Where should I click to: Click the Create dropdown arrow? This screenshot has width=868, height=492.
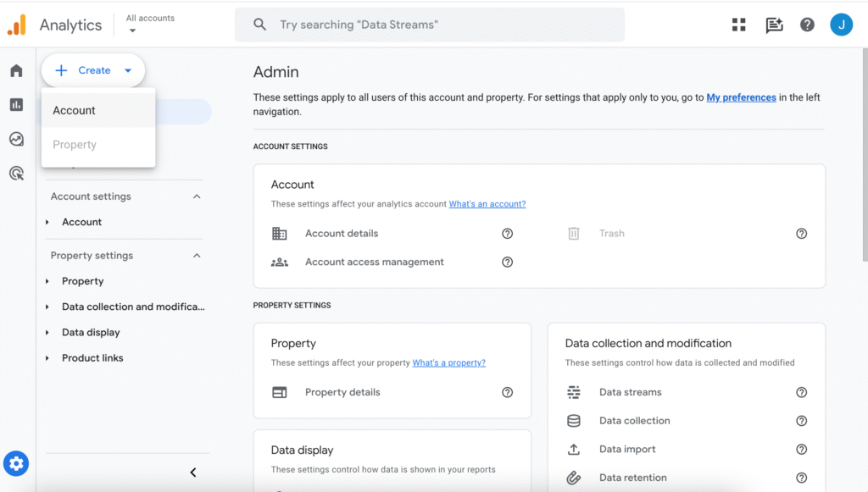(128, 71)
